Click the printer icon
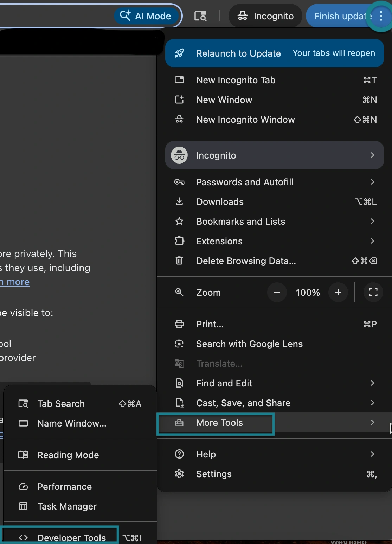 pyautogui.click(x=179, y=324)
